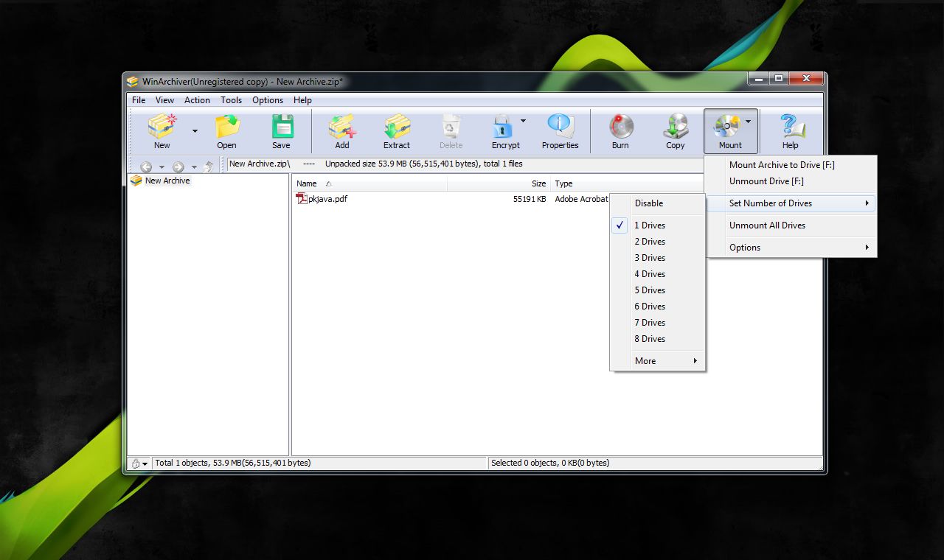Viewport: 944px width, 560px height.
Task: Expand the More drives submenu
Action: click(x=657, y=361)
